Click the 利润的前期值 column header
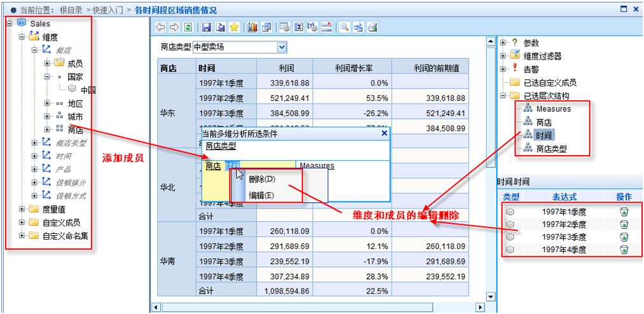Viewport: 644px width, 314px height. click(x=430, y=67)
